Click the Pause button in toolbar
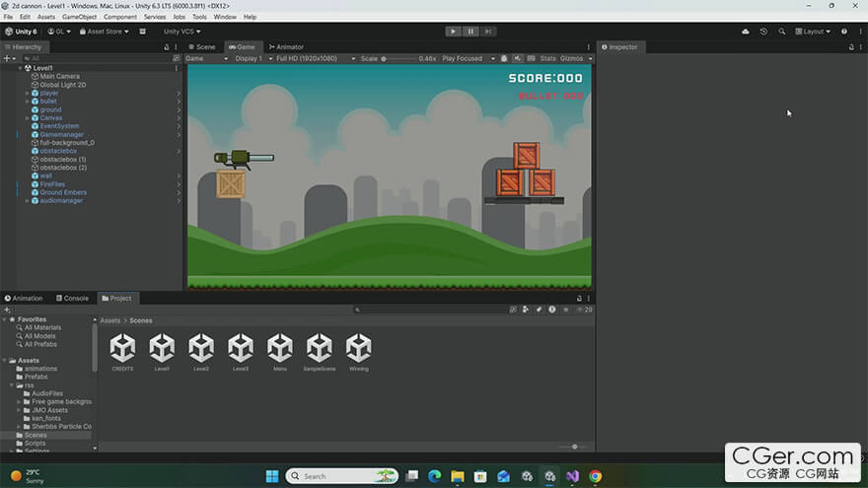 (x=470, y=32)
